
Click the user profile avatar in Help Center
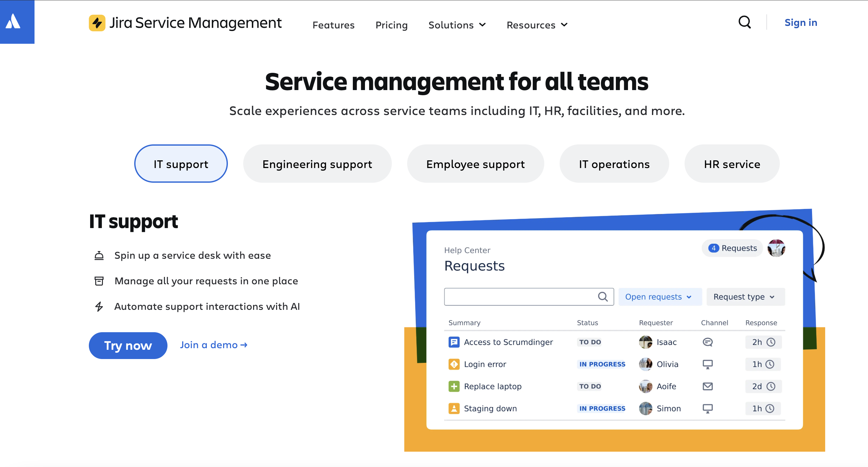776,248
